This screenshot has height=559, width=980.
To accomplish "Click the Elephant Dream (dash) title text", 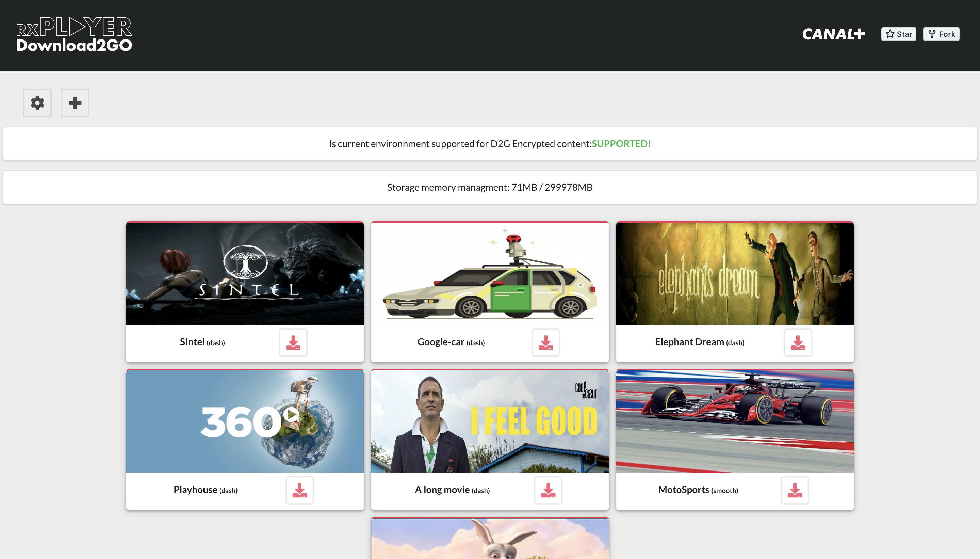I will [x=700, y=342].
